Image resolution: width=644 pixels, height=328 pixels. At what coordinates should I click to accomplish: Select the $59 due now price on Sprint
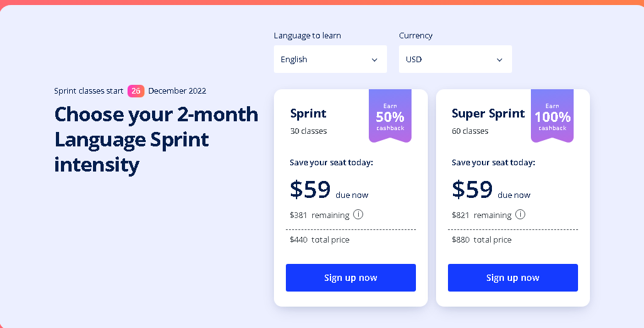(329, 190)
